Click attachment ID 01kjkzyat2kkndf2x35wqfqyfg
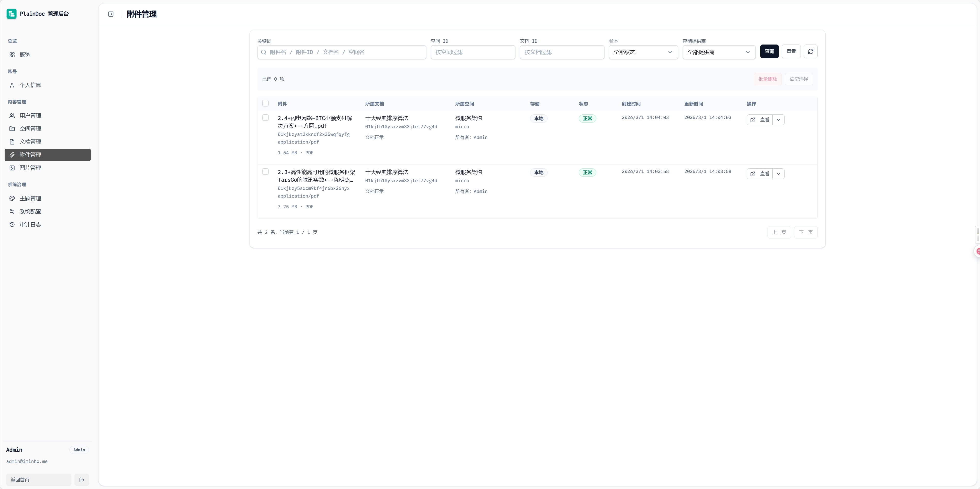The image size is (980, 489). pos(313,134)
